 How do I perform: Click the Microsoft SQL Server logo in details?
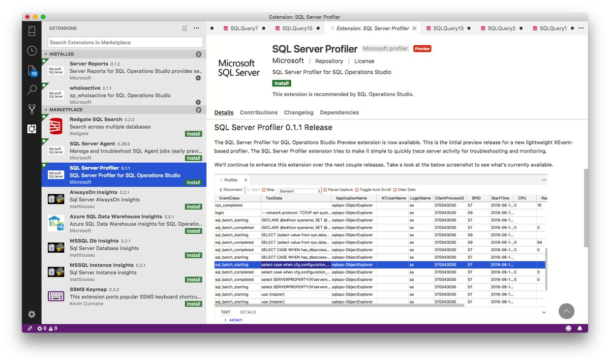[239, 68]
